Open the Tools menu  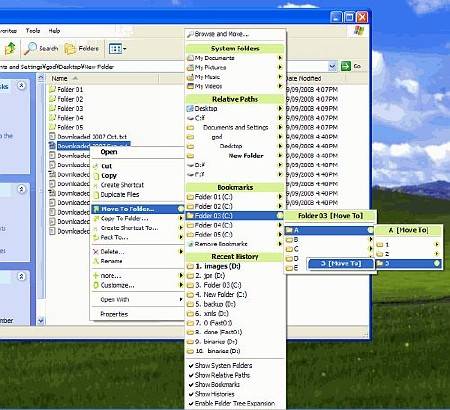[x=33, y=31]
